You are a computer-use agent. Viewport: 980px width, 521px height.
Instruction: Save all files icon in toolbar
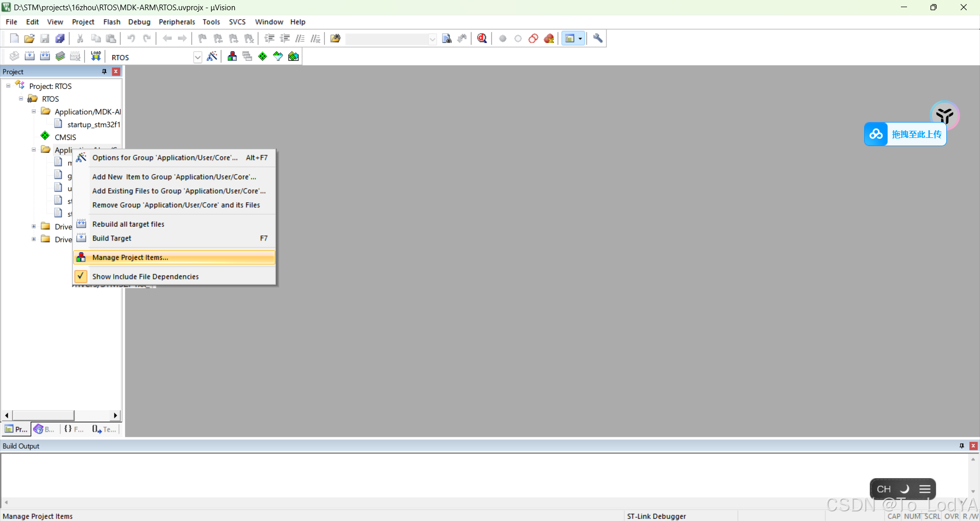[x=60, y=38]
